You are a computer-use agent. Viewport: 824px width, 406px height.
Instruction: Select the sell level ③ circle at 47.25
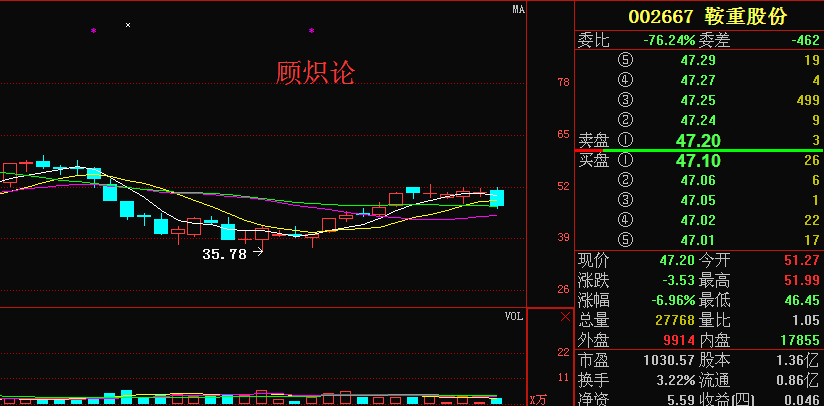point(626,100)
